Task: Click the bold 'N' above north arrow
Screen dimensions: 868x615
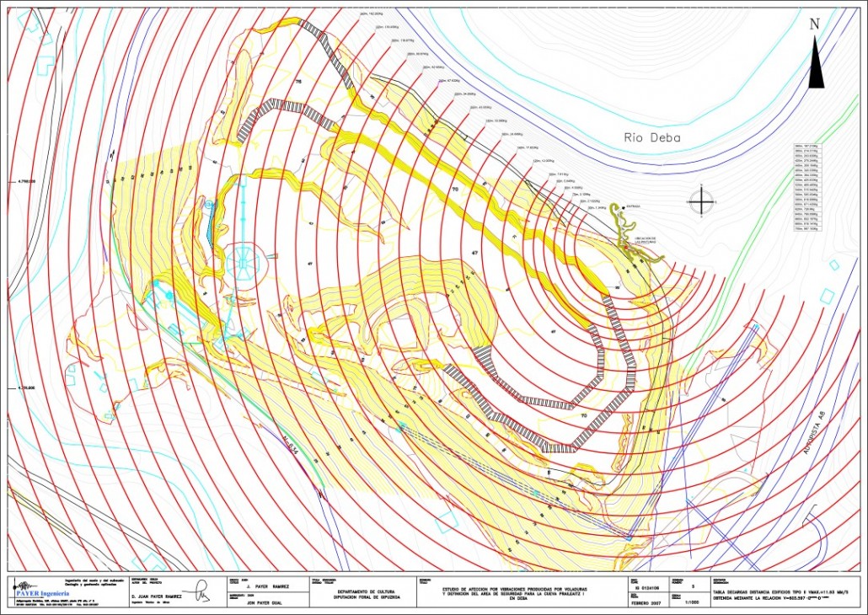Action: [x=814, y=24]
